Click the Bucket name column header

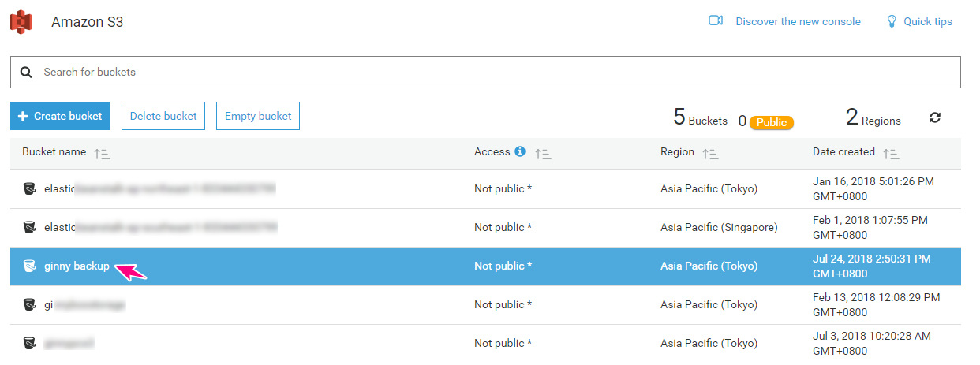coord(54,151)
